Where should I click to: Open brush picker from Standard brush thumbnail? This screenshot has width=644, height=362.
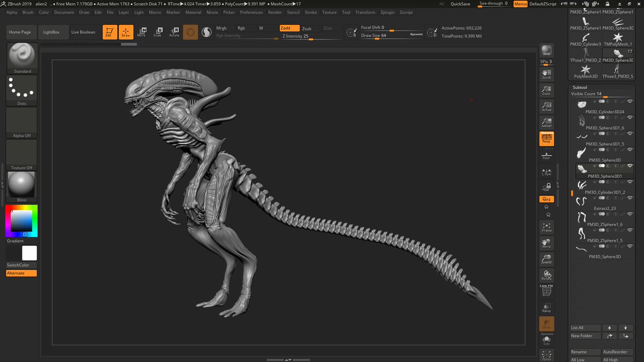[22, 58]
